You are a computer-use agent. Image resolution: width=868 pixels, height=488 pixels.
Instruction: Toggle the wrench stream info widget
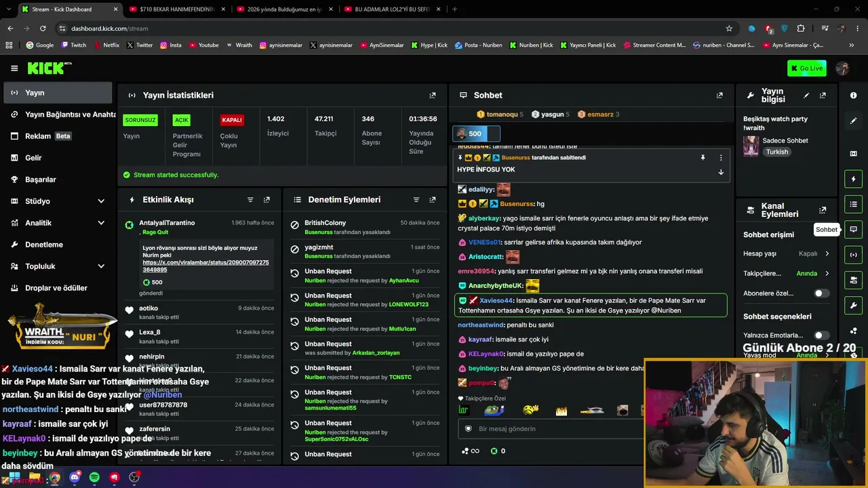853,305
